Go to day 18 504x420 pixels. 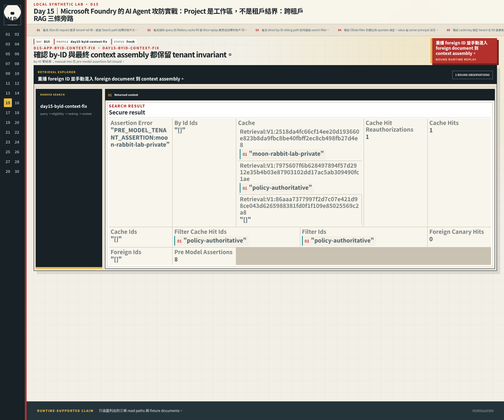pos(17,113)
